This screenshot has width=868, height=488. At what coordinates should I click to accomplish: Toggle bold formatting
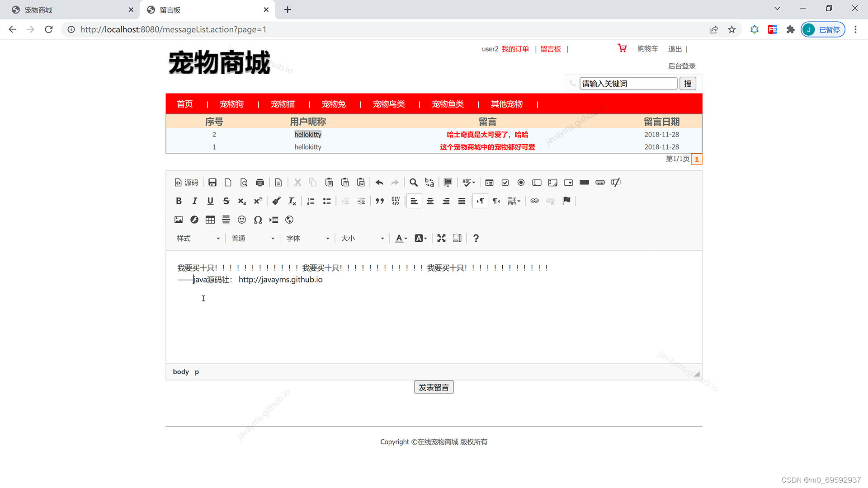tap(179, 201)
